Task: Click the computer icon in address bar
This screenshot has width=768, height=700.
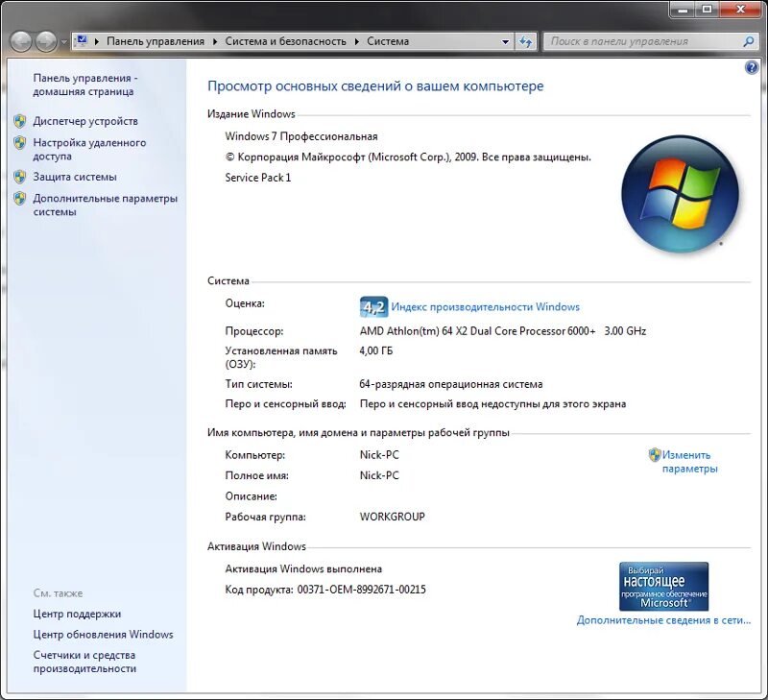Action: (x=82, y=40)
